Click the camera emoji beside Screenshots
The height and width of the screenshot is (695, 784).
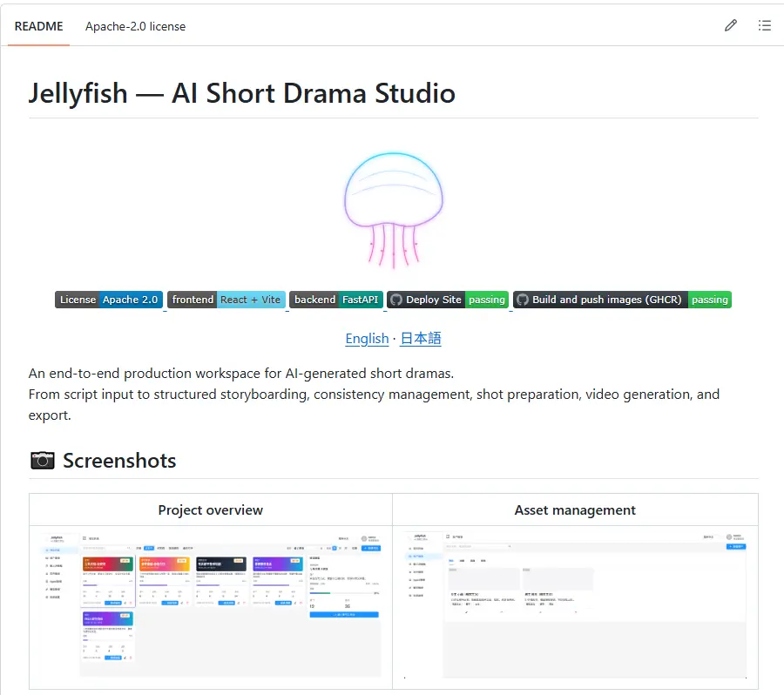(43, 461)
